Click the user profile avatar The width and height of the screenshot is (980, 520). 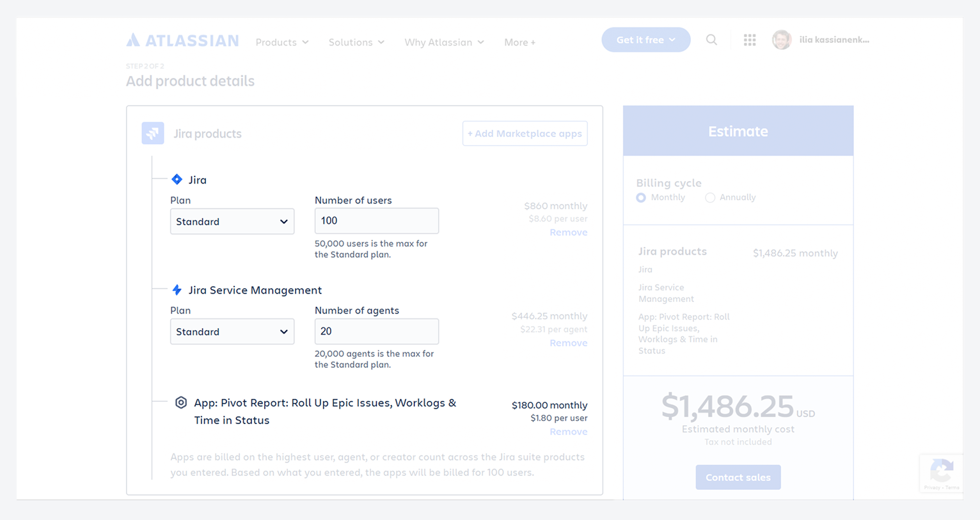click(782, 40)
